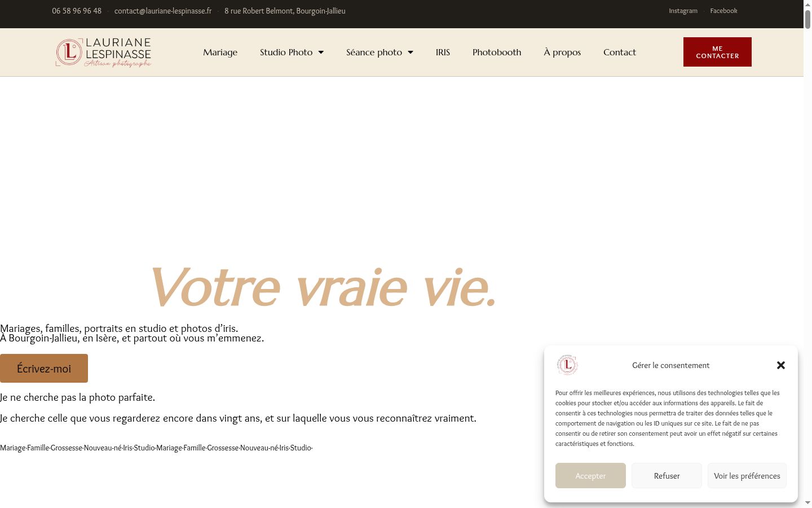Close the consent dialog with the X
The height and width of the screenshot is (508, 812).
(781, 365)
